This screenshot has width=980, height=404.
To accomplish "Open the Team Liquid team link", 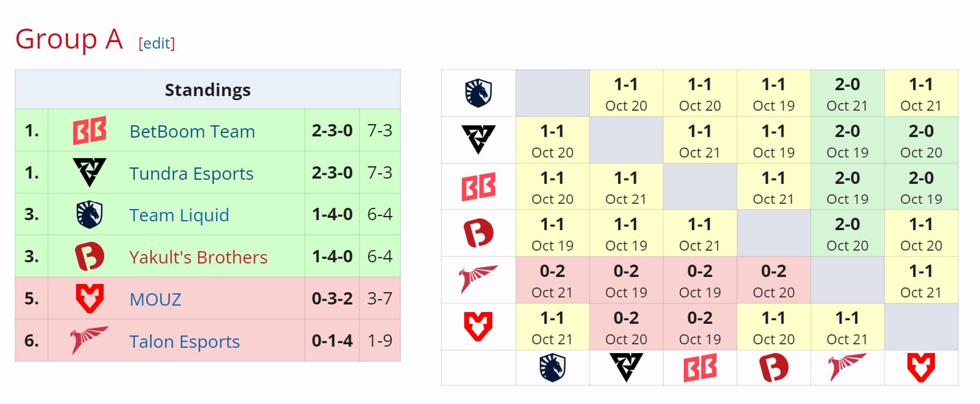I will [179, 215].
